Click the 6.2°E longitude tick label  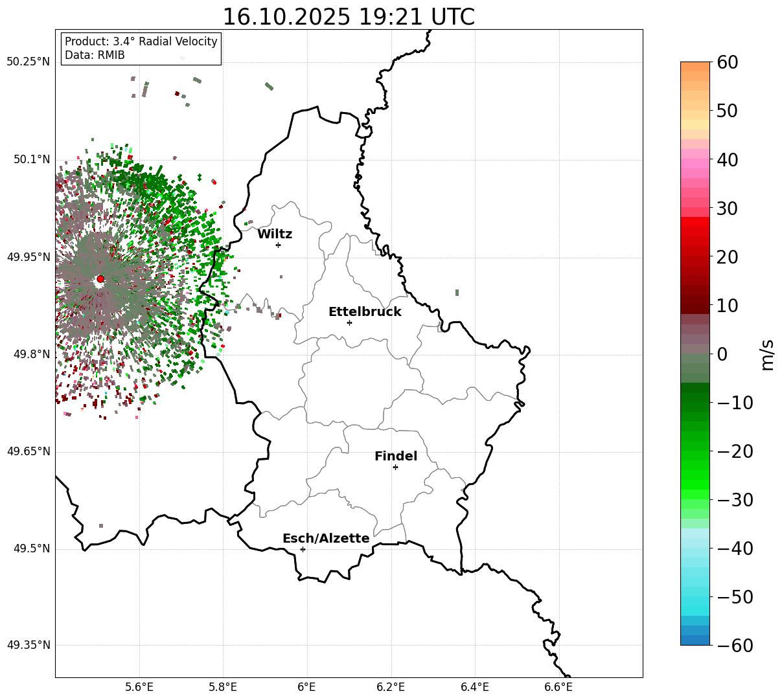click(x=391, y=687)
